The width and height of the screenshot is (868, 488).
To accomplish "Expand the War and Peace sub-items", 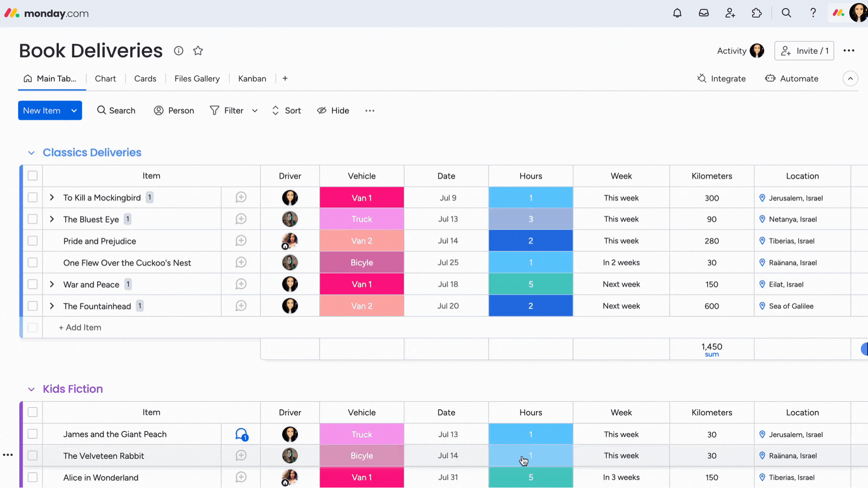I will [52, 284].
